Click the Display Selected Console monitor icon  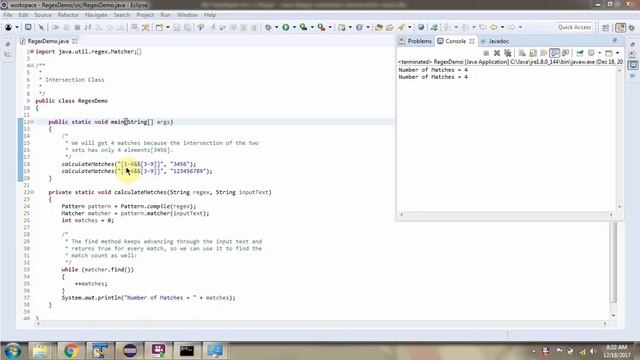(591, 53)
